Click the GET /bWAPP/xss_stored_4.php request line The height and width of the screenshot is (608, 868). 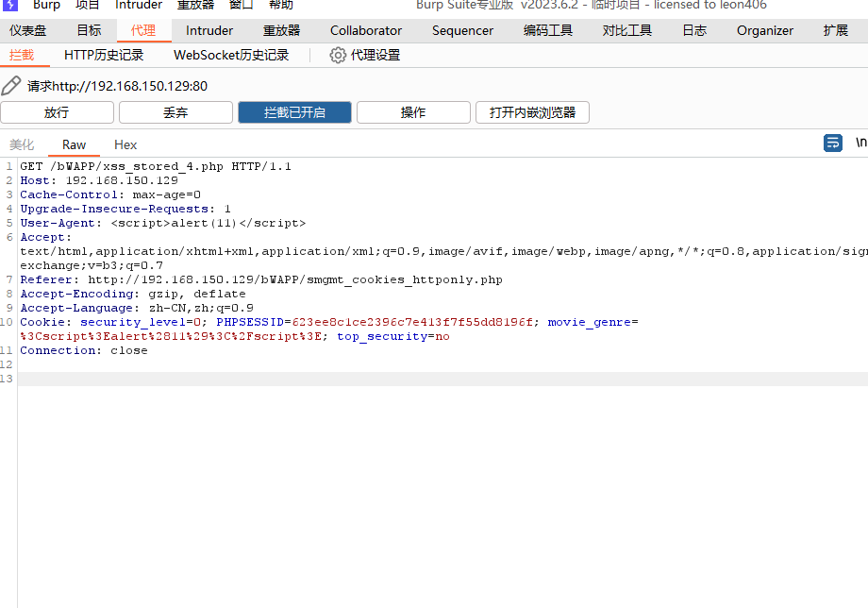tap(156, 166)
